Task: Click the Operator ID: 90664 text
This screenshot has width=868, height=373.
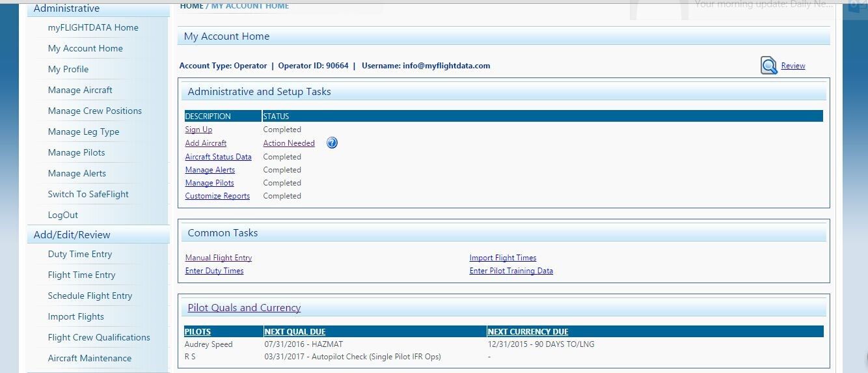Action: pos(313,66)
